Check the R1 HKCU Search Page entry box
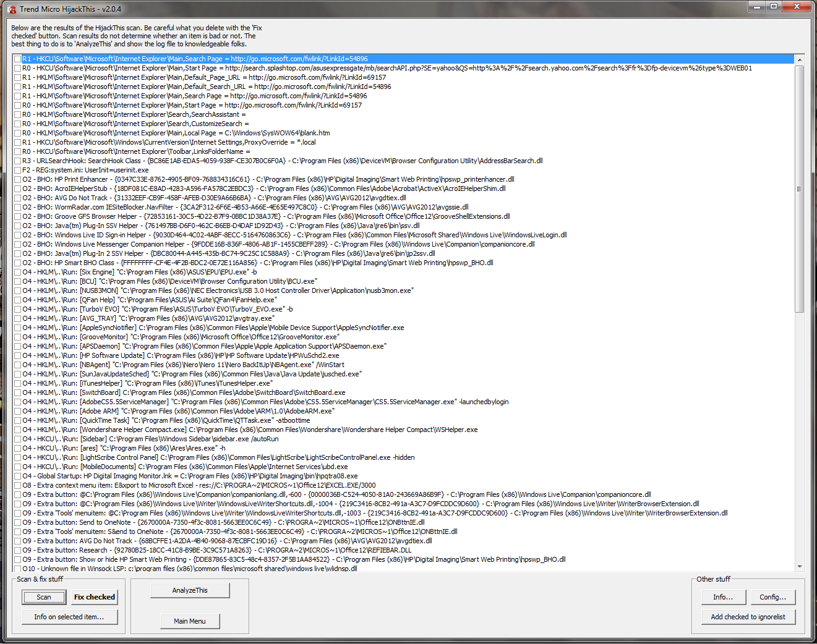This screenshot has height=644, width=817. (x=18, y=59)
